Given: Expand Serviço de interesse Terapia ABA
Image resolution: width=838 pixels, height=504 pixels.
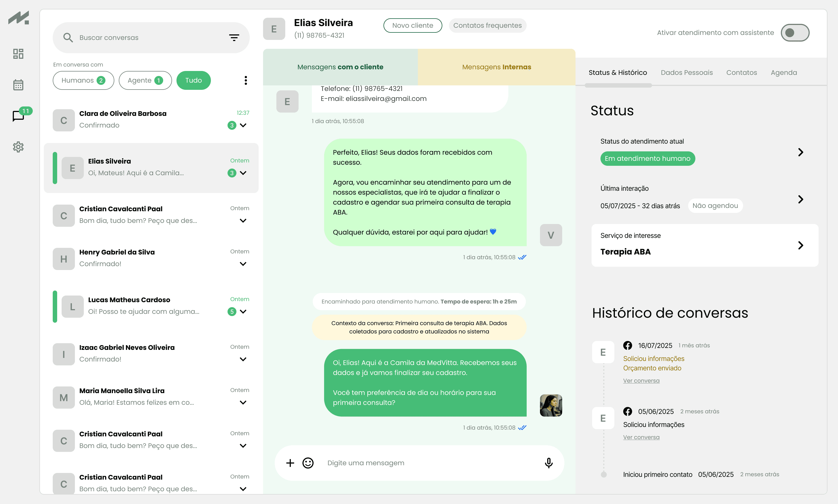Looking at the screenshot, I should (800, 245).
